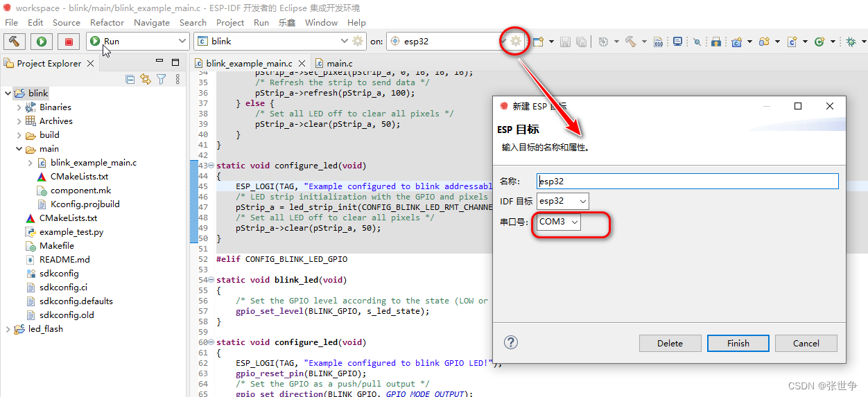Open the Project Explorer view menu dots
The height and width of the screenshot is (397, 868).
point(177,80)
